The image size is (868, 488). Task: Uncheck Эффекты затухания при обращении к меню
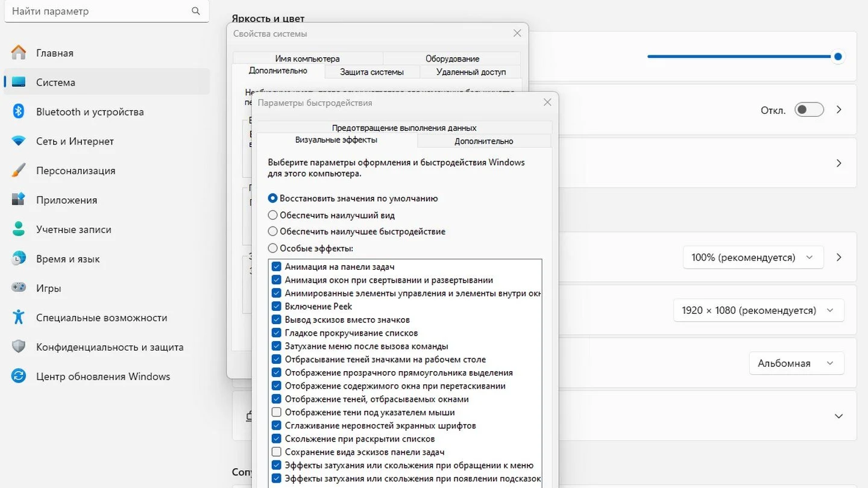pyautogui.click(x=276, y=465)
